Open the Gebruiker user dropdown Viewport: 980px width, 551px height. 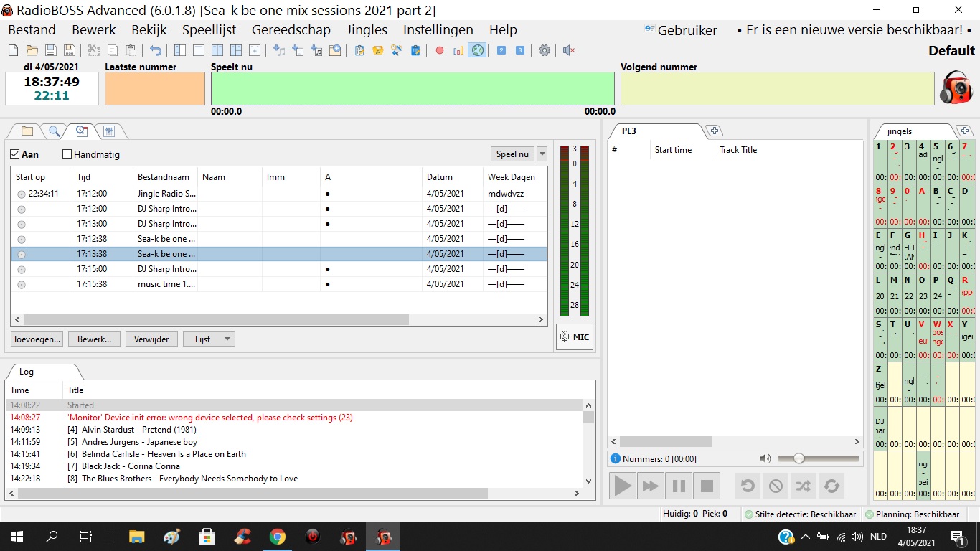point(681,30)
